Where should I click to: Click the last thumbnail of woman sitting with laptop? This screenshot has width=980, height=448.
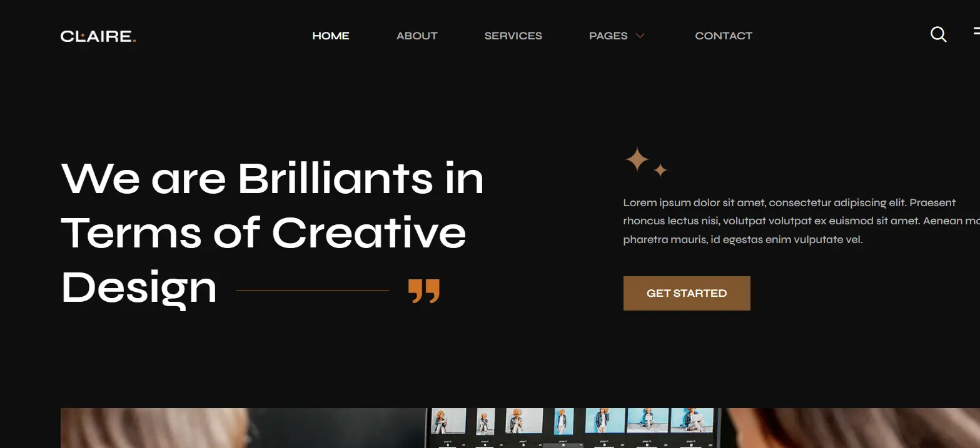pyautogui.click(x=692, y=421)
